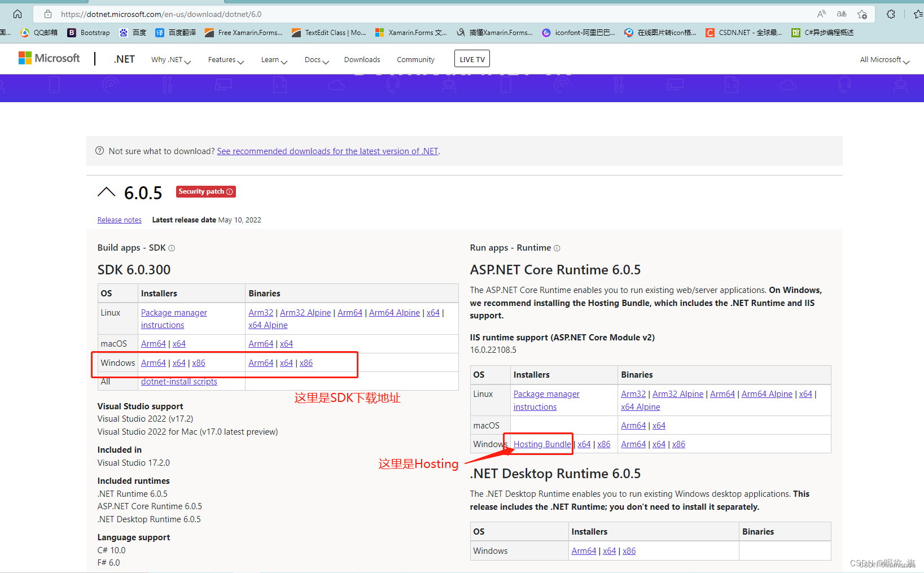The height and width of the screenshot is (573, 924).
Task: Open the browser extensions puzzle icon
Action: pyautogui.click(x=891, y=14)
